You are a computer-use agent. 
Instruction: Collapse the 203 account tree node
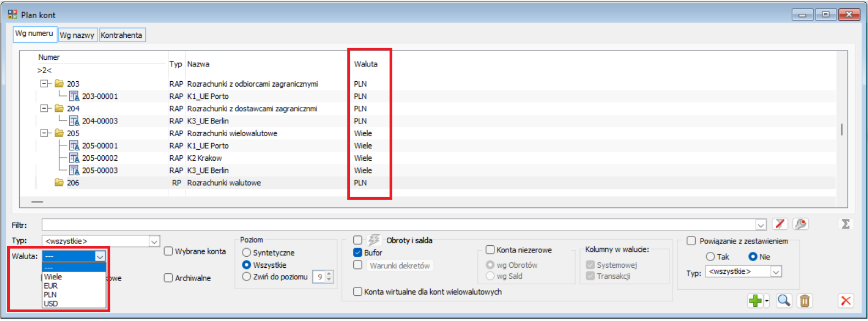point(44,84)
